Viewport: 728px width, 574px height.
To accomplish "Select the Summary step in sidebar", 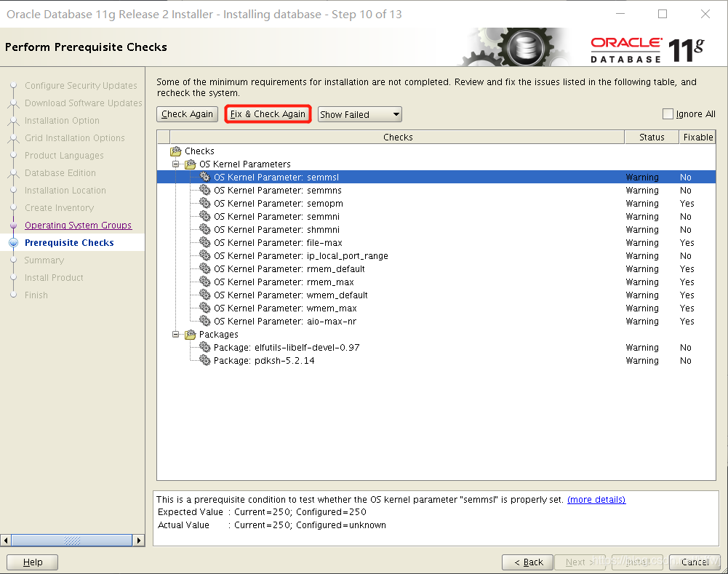I will tap(44, 260).
